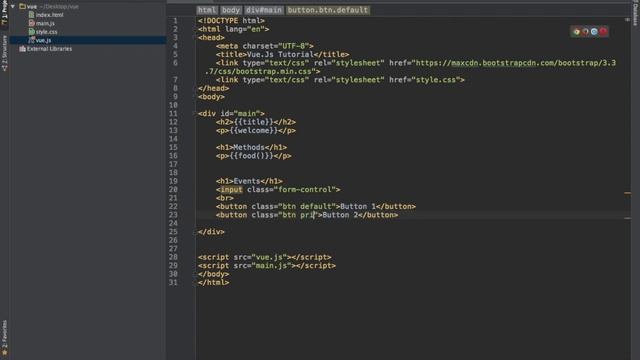Click the style.css file icon
The height and width of the screenshot is (360, 640).
(31, 31)
